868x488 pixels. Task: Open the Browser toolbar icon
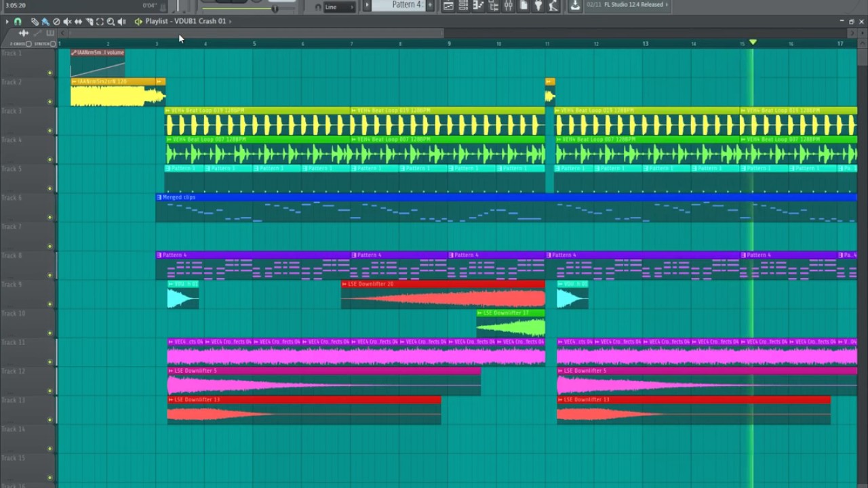click(493, 5)
